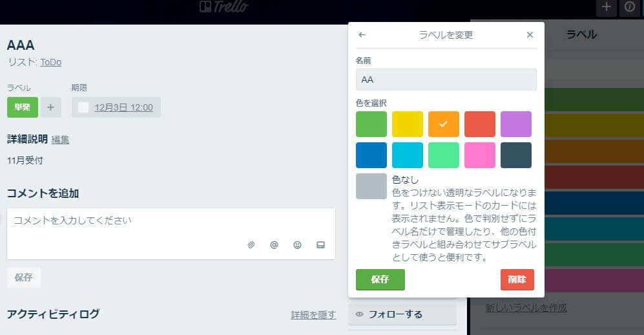Click the フォローする watch button
The height and width of the screenshot is (335, 644).
point(402,314)
